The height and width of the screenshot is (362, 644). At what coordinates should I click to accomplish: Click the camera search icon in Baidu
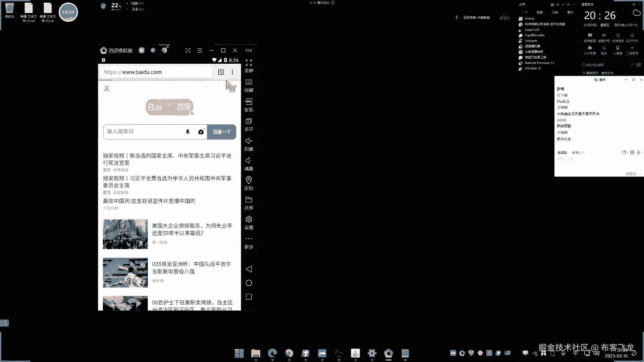click(201, 132)
